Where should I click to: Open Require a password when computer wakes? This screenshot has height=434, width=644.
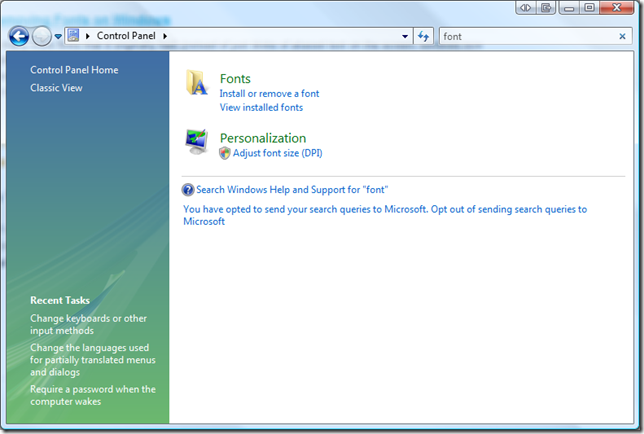click(x=93, y=395)
